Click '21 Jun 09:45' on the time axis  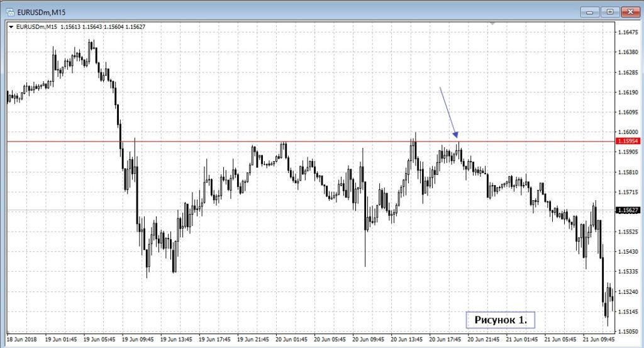597,339
